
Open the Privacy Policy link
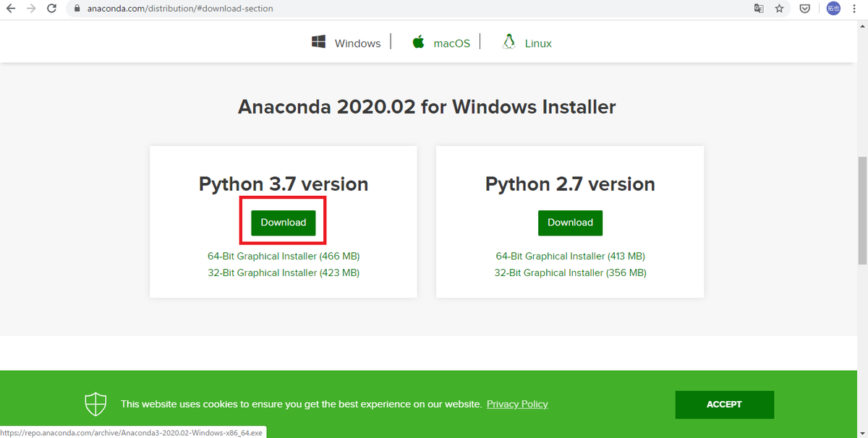(517, 404)
